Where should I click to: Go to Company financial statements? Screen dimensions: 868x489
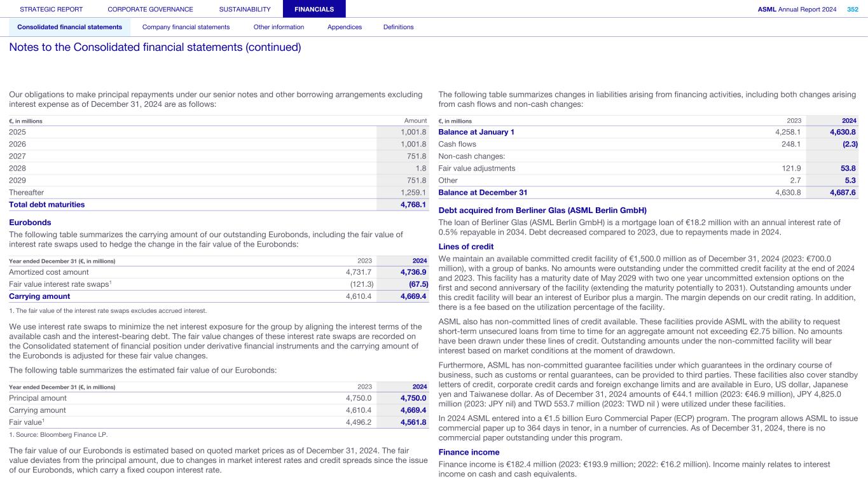(x=186, y=27)
